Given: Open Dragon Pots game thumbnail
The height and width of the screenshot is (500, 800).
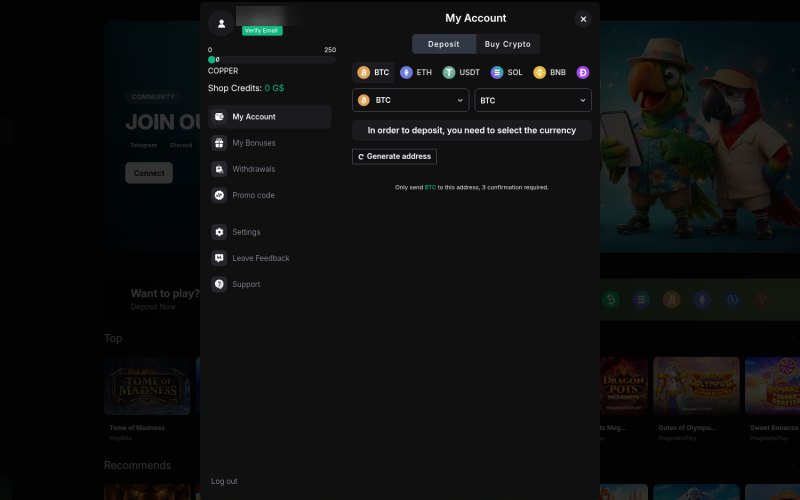Looking at the screenshot, I should point(623,386).
